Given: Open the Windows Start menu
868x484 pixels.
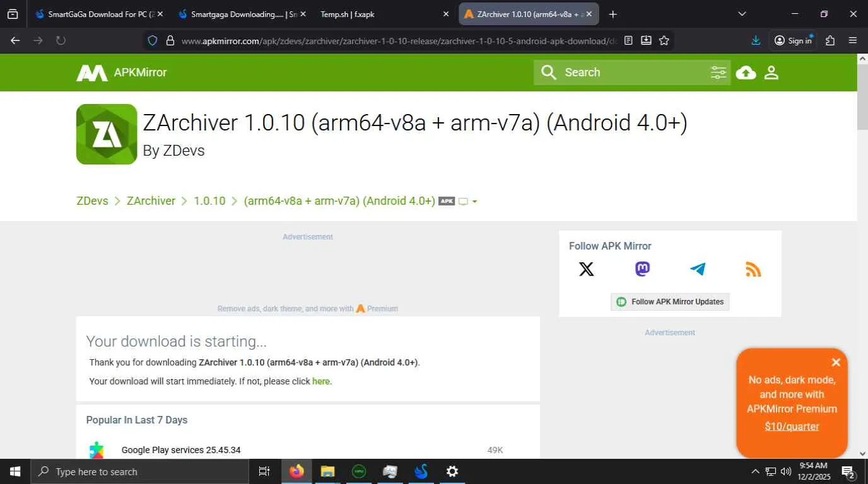Looking at the screenshot, I should point(15,471).
